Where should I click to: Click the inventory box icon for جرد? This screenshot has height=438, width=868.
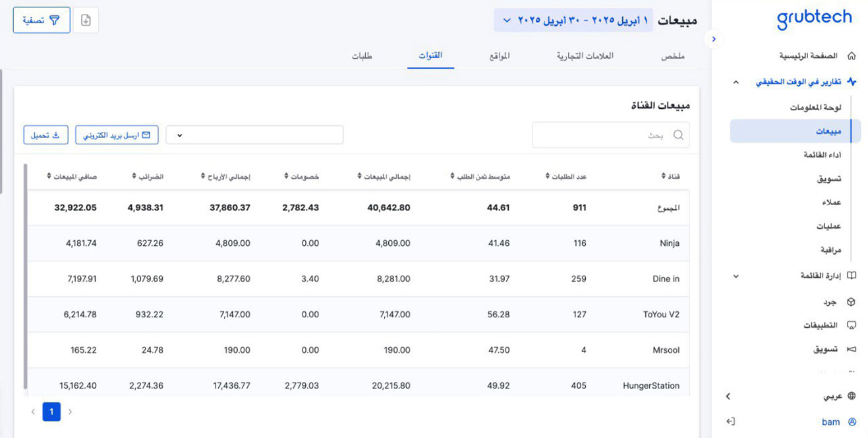(851, 302)
